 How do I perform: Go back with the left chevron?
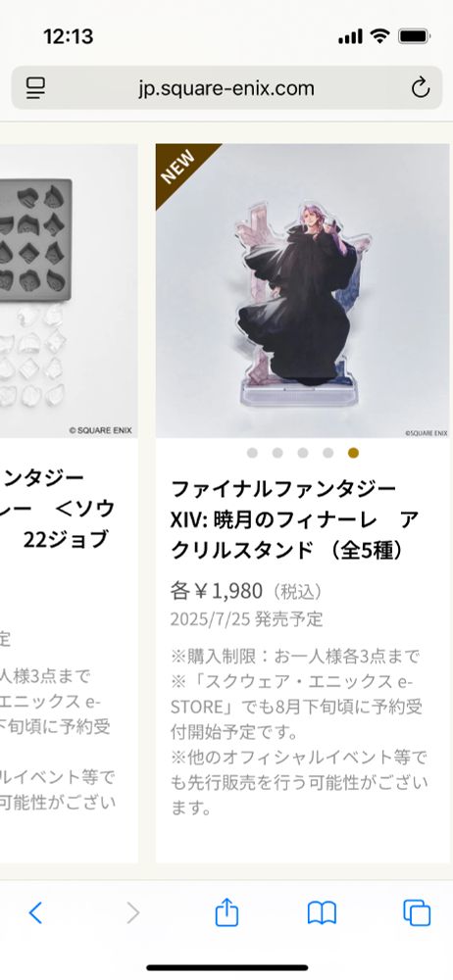pos(35,913)
